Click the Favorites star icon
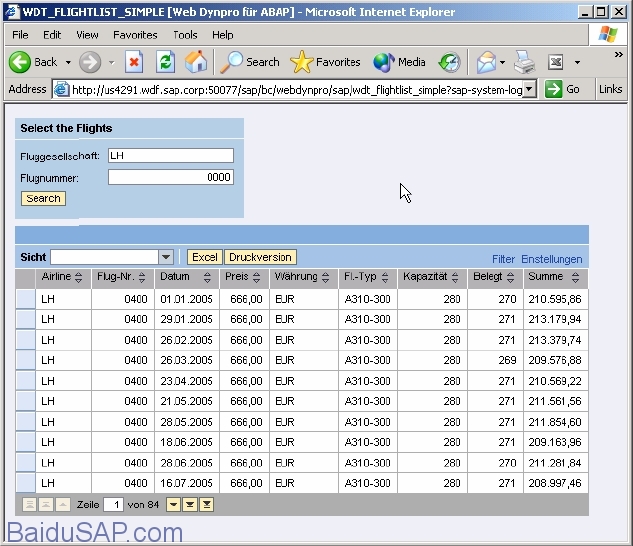The image size is (633, 546). click(x=302, y=62)
